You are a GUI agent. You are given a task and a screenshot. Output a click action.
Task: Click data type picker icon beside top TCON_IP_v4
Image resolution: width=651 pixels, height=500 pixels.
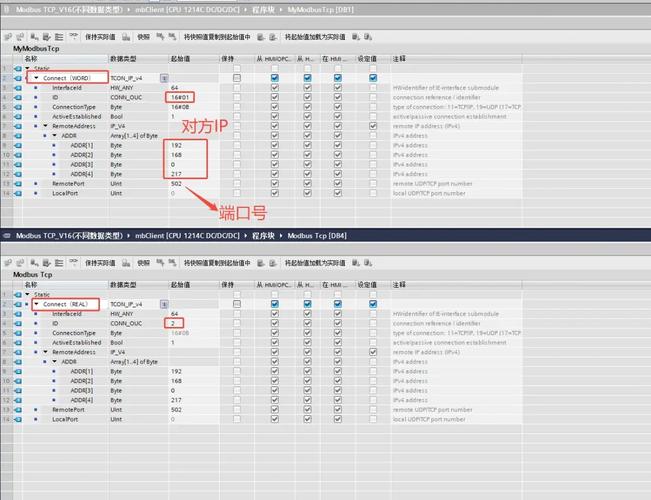pyautogui.click(x=163, y=77)
